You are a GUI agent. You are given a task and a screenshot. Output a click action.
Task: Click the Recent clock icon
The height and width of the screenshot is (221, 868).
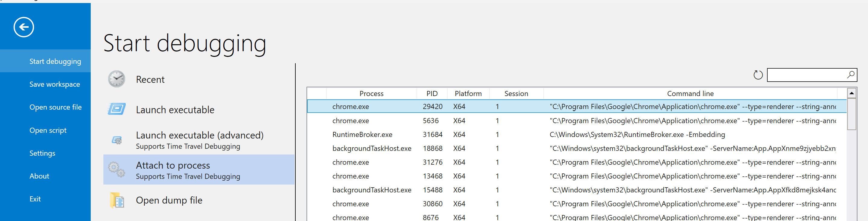(116, 79)
